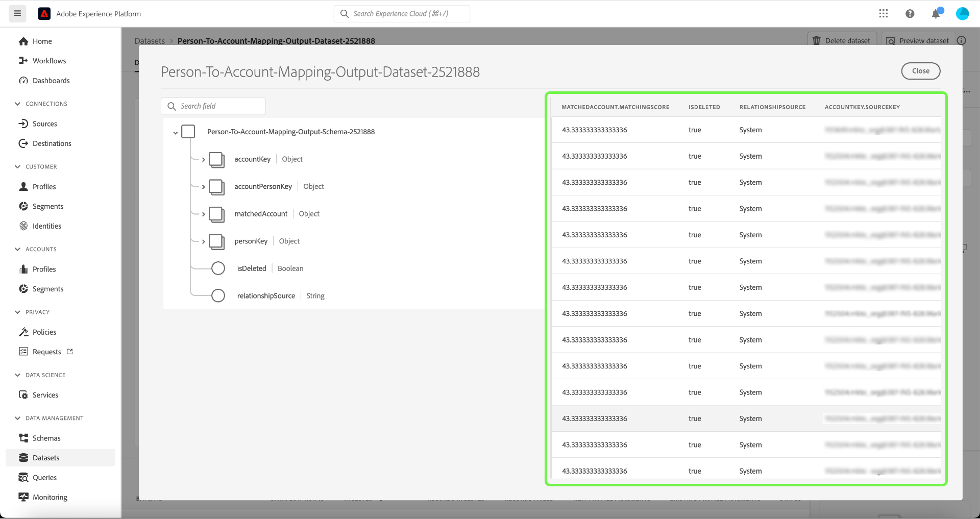
Task: Click the Accounts Segments icon
Action: (x=23, y=289)
